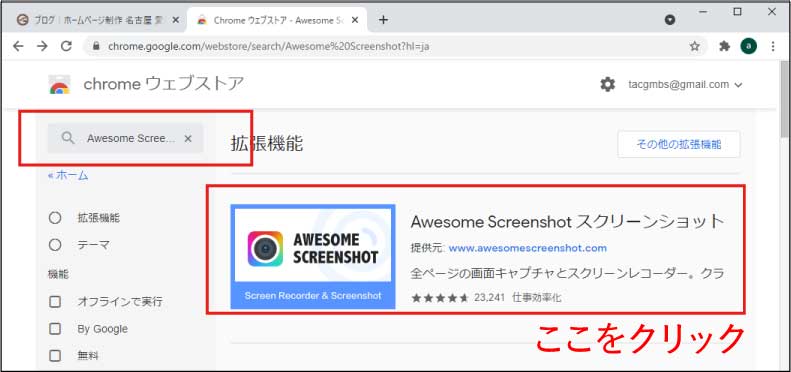Switch to the ブログ ホームページ制作 tab
Image resolution: width=791 pixels, height=372 pixels.
coord(98,20)
